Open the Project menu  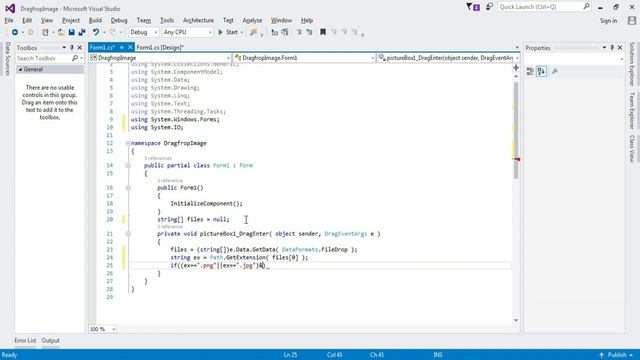tap(71, 20)
